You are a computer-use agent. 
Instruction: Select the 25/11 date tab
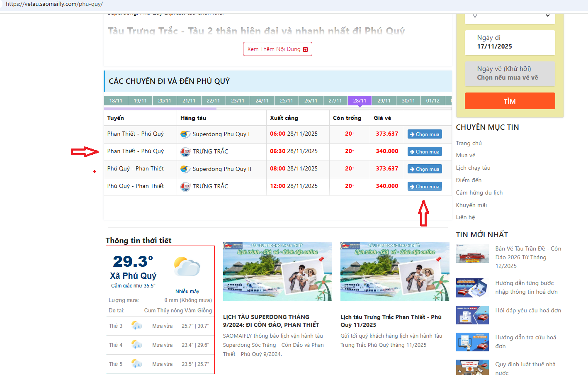(x=286, y=101)
